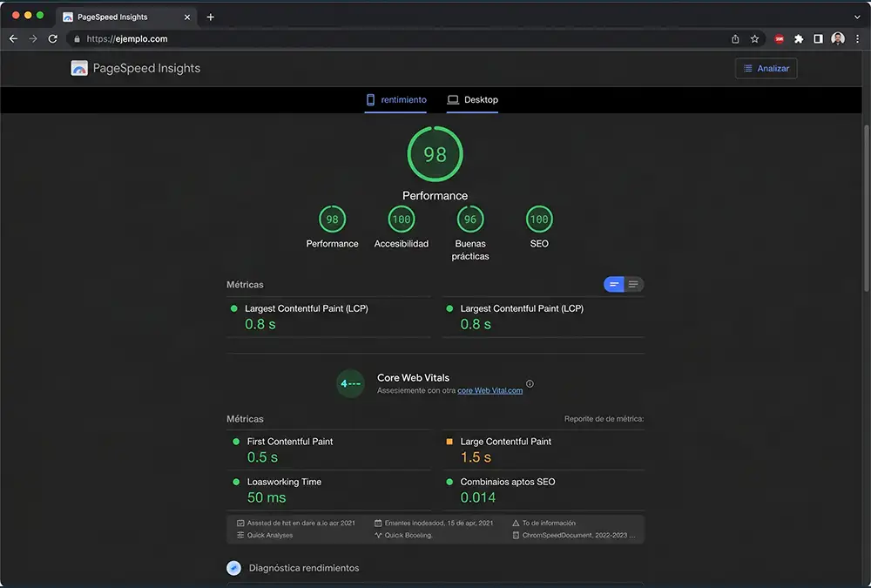Click the page vertical scrollbar
Screen dimensions: 871x588
tap(866, 208)
